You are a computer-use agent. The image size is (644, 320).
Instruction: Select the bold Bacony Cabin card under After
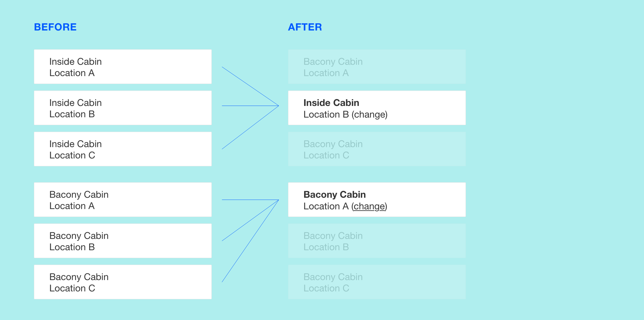(x=377, y=200)
